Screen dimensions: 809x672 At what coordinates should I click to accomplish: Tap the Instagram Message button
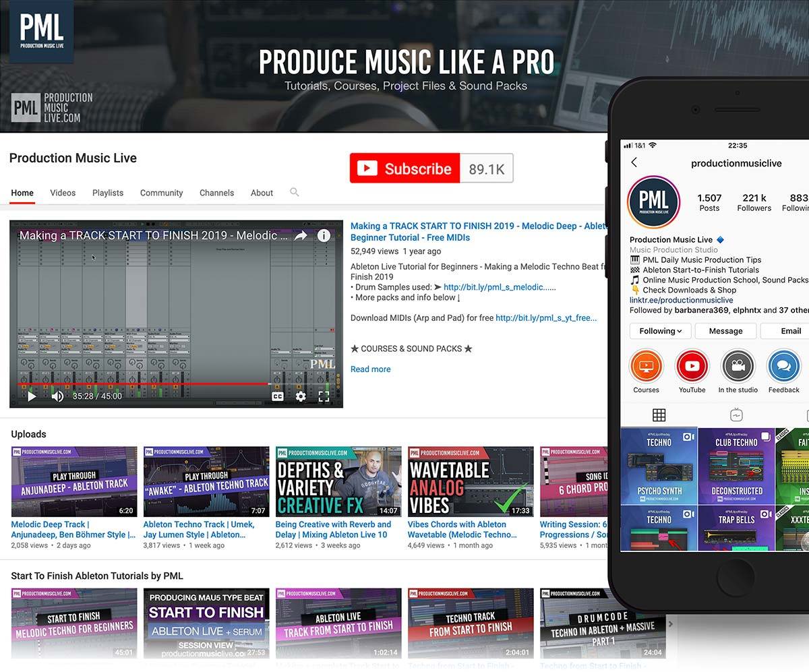pyautogui.click(x=725, y=331)
